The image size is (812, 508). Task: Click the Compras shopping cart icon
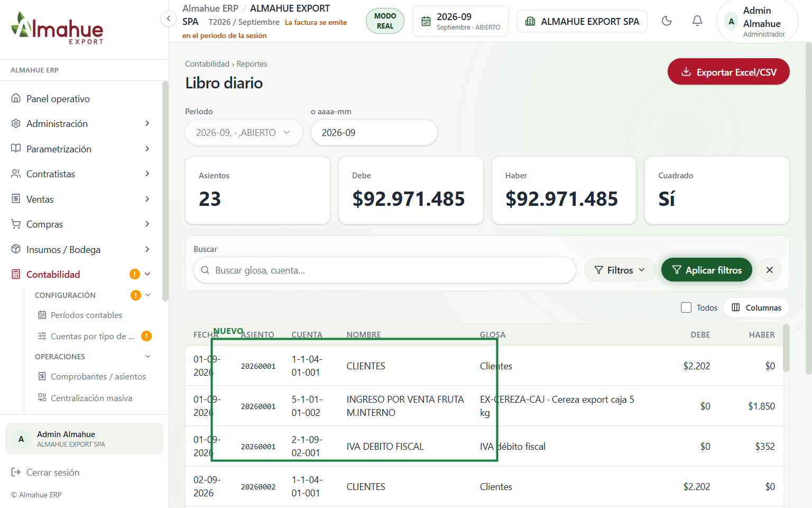pos(16,224)
